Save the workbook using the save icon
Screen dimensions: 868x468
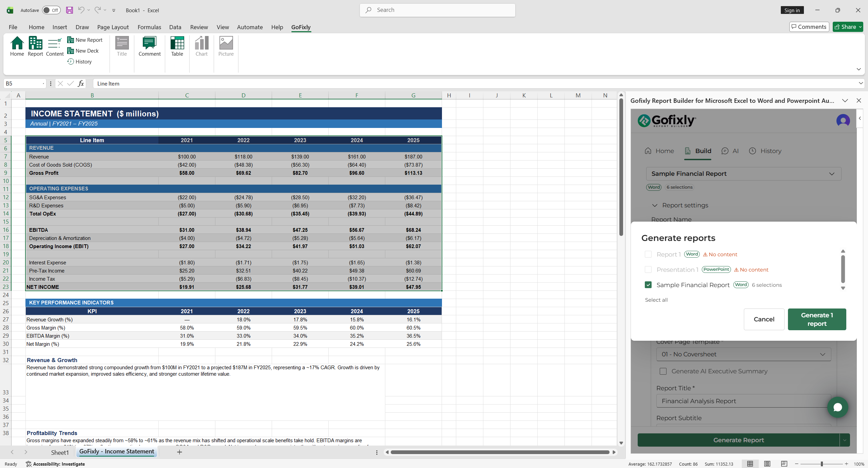[70, 10]
